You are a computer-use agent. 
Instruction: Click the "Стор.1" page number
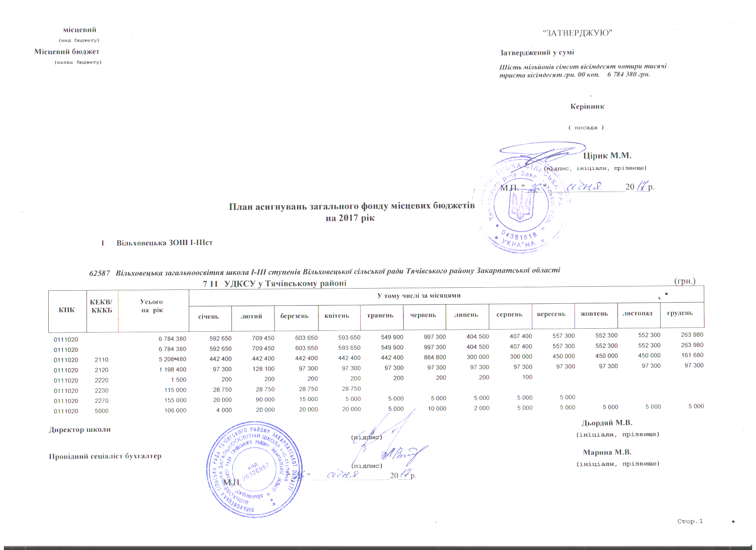[690, 522]
